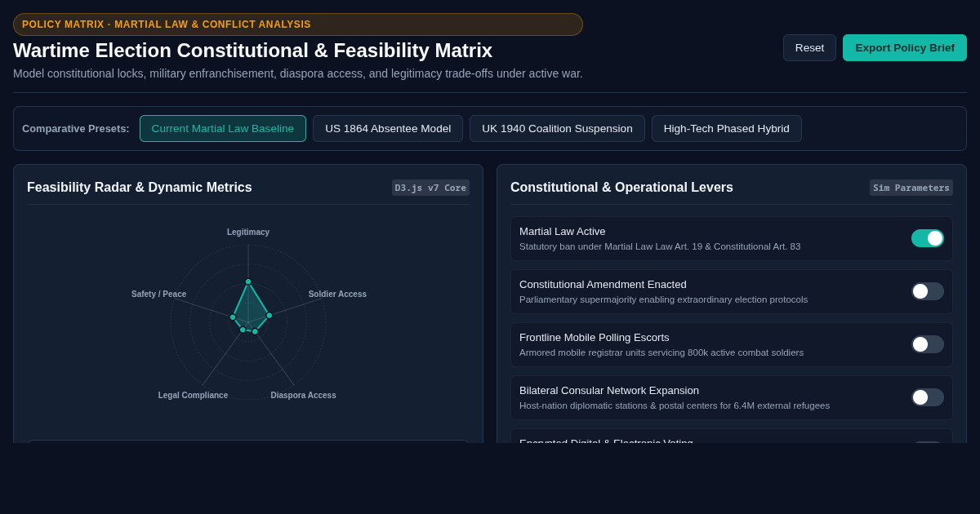
Task: Click Constitutional & Operational Levers heading
Action: (621, 188)
